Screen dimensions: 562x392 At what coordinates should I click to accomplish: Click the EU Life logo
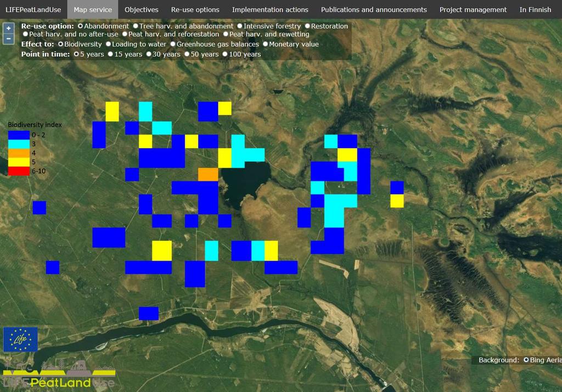[20, 339]
